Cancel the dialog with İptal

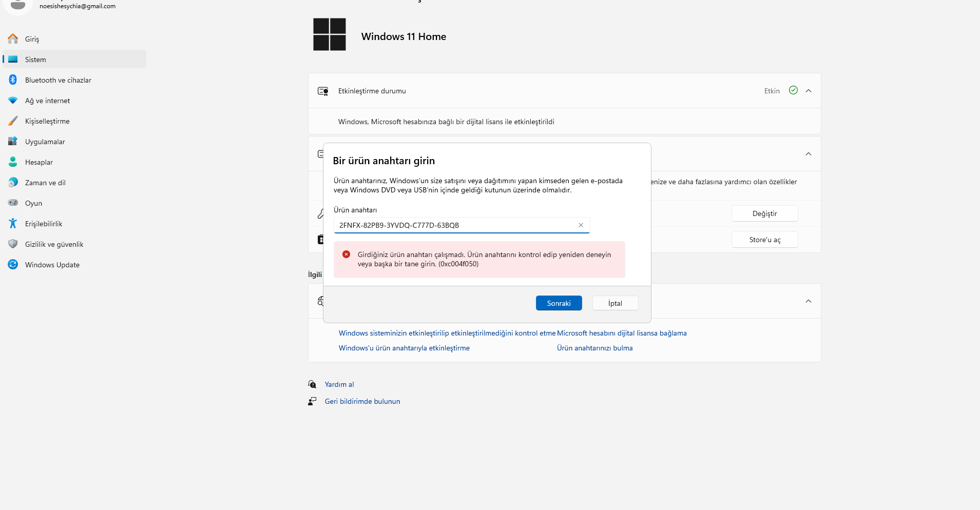click(615, 303)
